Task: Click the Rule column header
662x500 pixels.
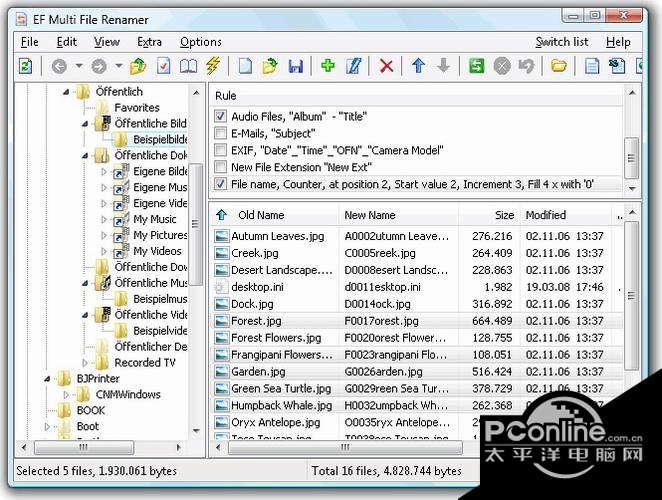Action: coord(226,96)
